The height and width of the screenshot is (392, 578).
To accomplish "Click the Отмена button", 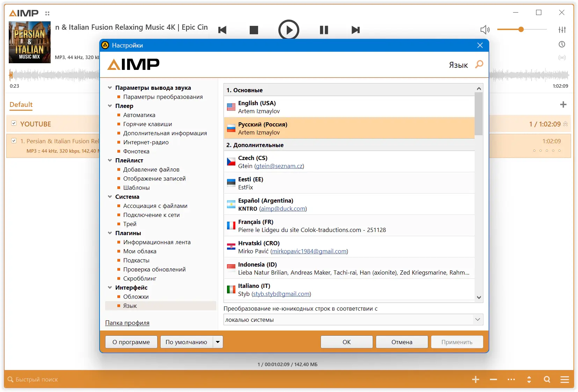I will pyautogui.click(x=402, y=342).
